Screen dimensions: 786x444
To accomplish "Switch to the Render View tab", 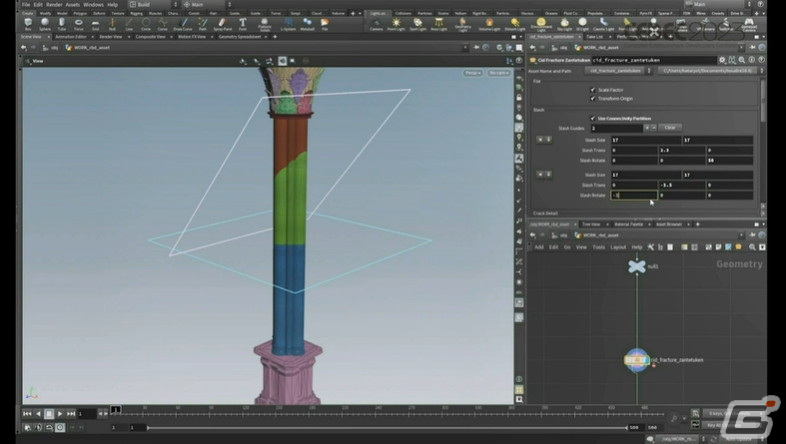I will [111, 37].
